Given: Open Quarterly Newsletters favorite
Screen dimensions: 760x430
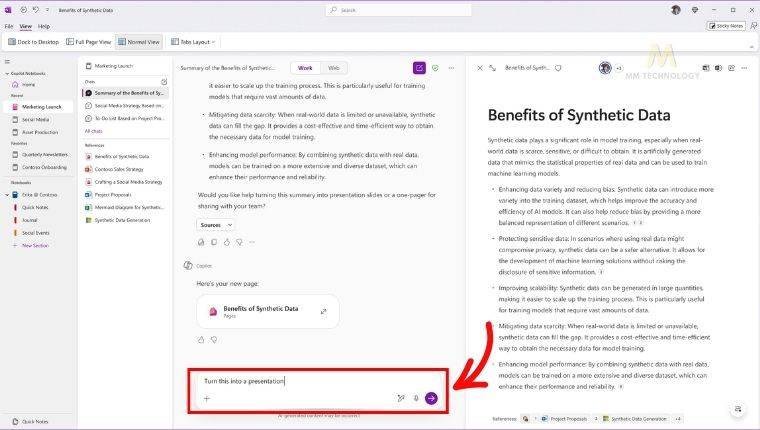Looking at the screenshot, I should click(x=40, y=155).
